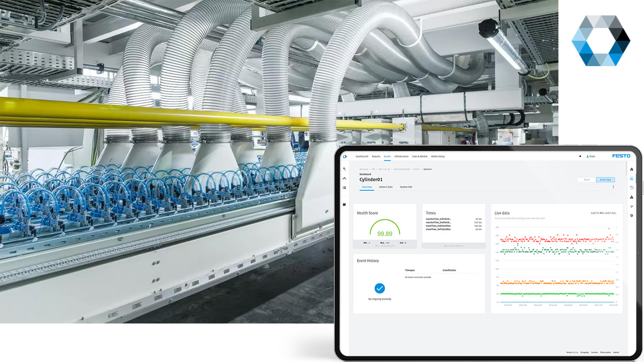
Task: Open the warning triangle alerts icon
Action: click(631, 197)
